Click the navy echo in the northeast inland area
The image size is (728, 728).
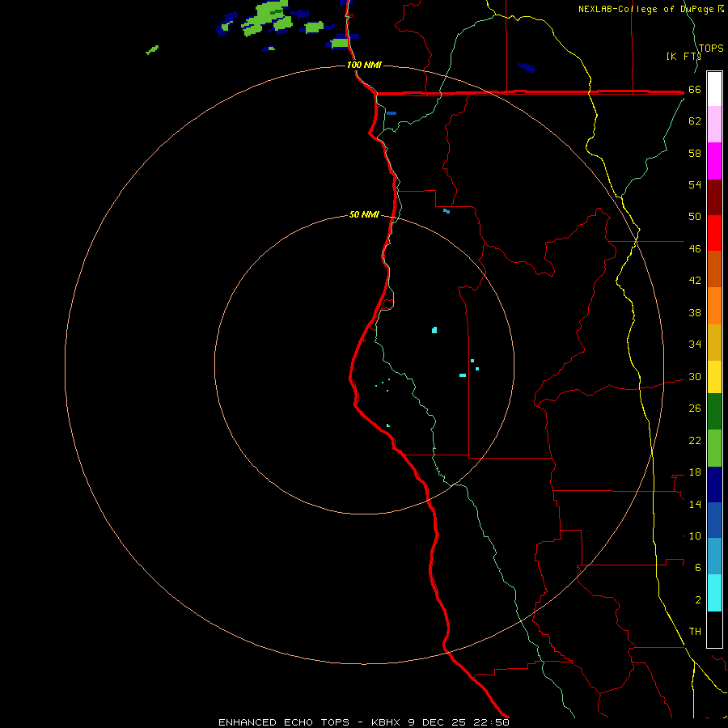[x=527, y=68]
